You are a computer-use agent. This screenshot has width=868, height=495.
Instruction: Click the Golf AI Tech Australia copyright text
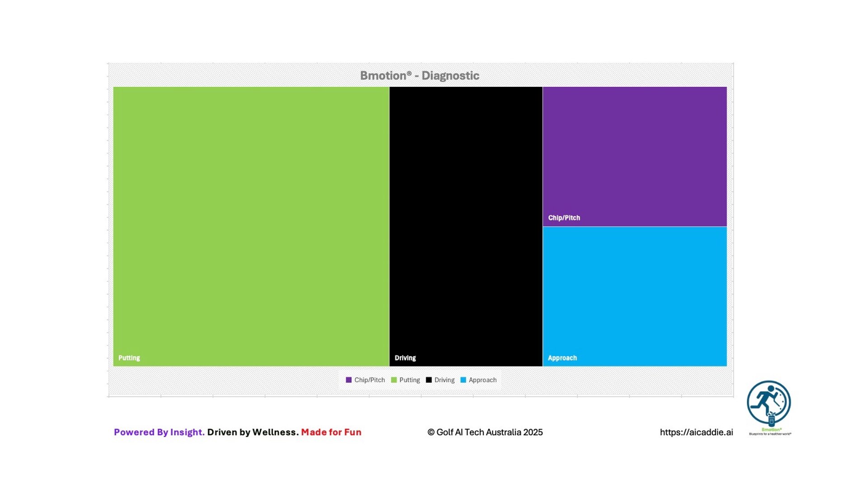[485, 432]
